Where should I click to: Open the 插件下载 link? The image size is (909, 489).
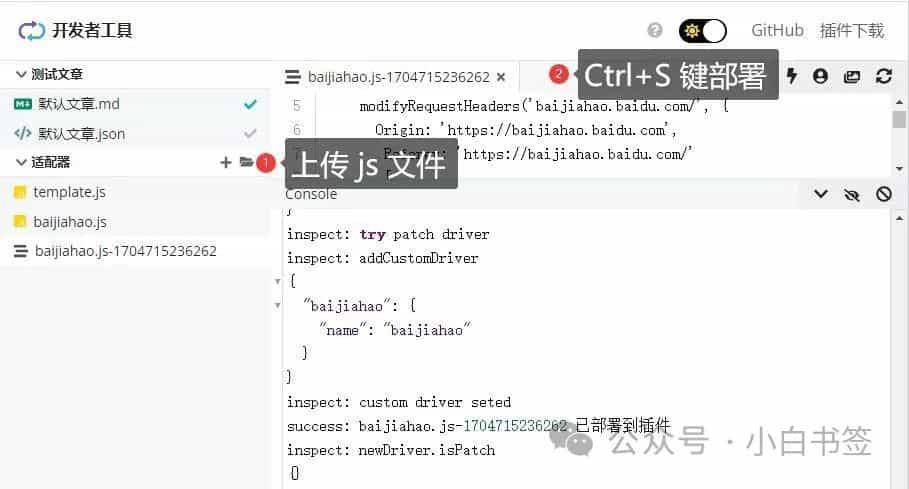coord(852,30)
